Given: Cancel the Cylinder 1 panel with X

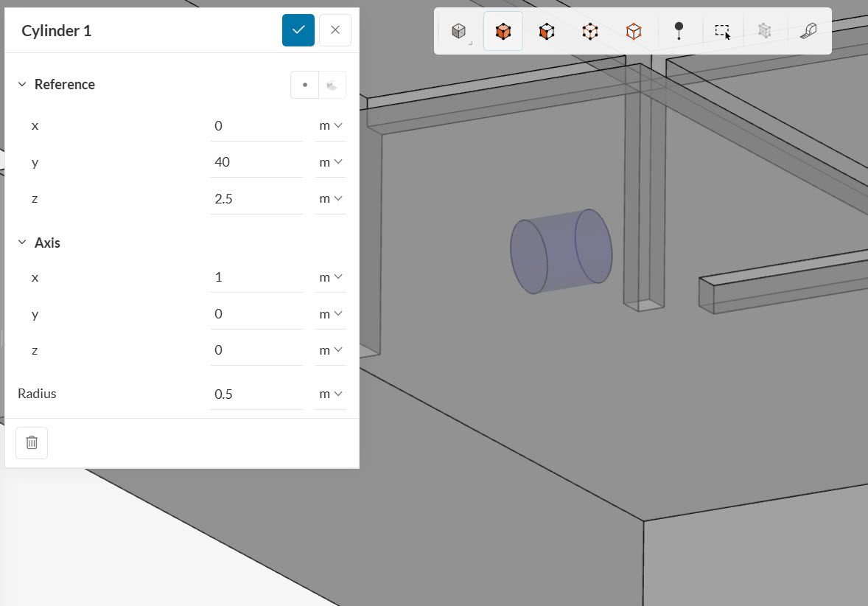Looking at the screenshot, I should coord(335,30).
